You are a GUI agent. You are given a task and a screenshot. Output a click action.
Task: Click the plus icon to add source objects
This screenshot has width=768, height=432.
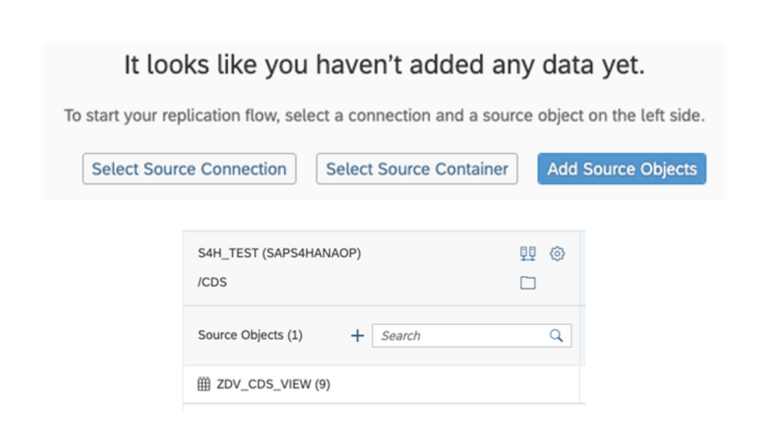[357, 336]
